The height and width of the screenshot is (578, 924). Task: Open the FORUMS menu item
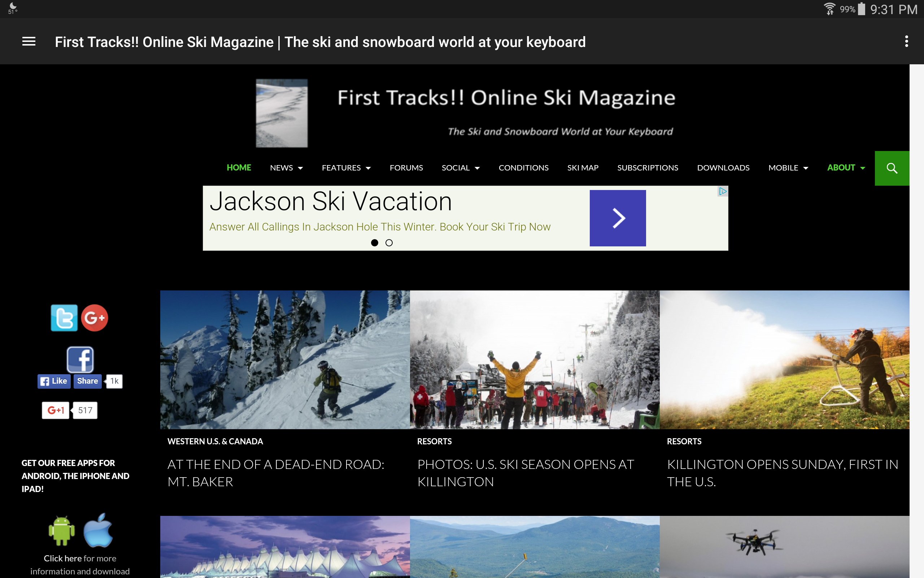pyautogui.click(x=406, y=168)
